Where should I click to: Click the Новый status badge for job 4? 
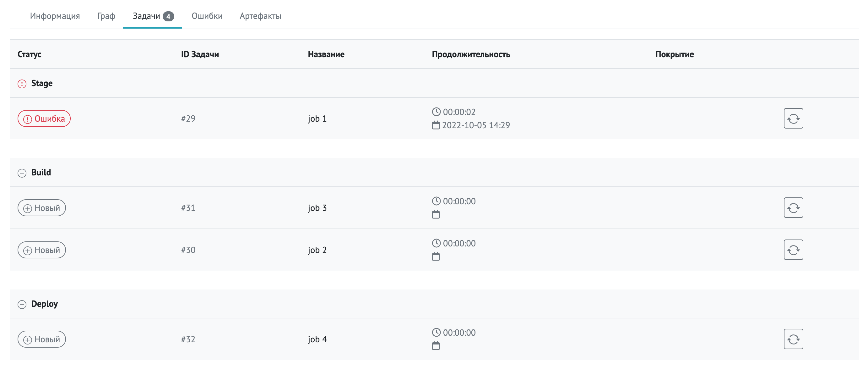(42, 339)
